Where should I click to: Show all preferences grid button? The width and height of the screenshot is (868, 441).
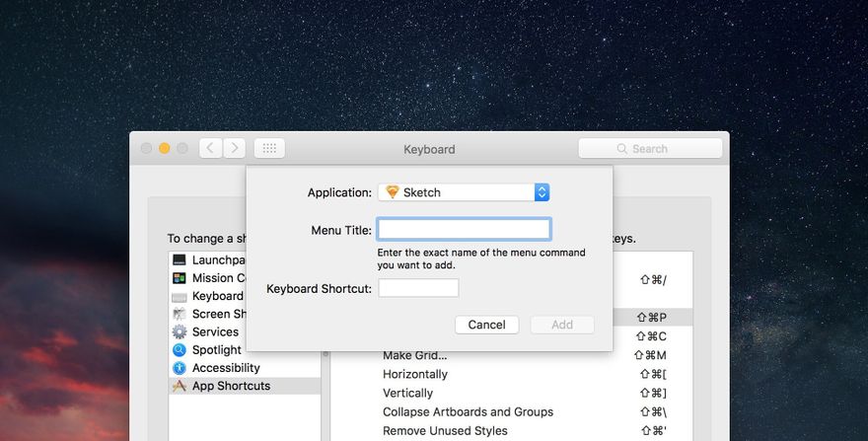(x=269, y=148)
